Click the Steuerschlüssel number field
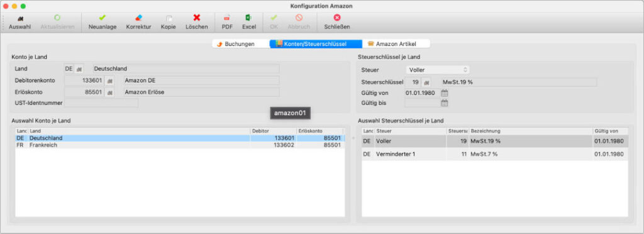The width and height of the screenshot is (644, 234). tap(414, 82)
